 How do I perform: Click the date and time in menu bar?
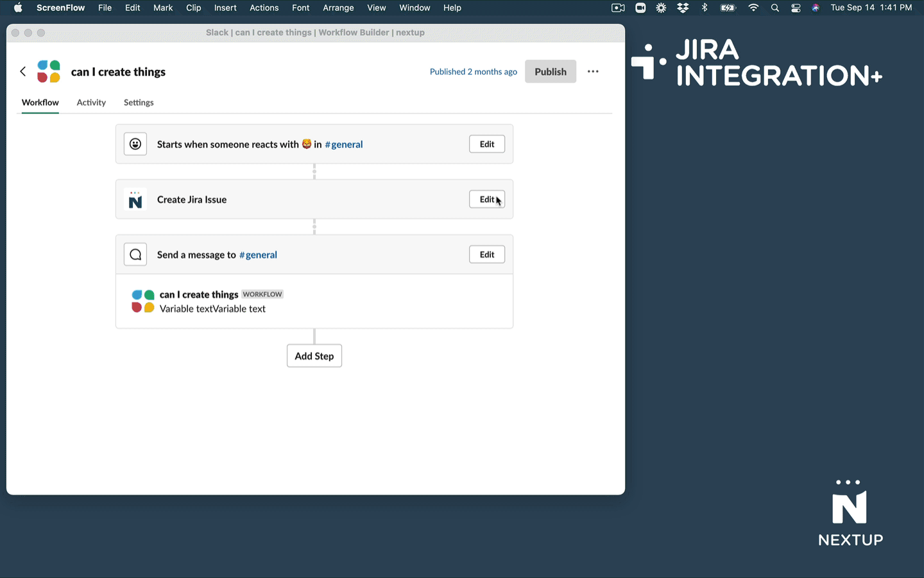pos(871,8)
